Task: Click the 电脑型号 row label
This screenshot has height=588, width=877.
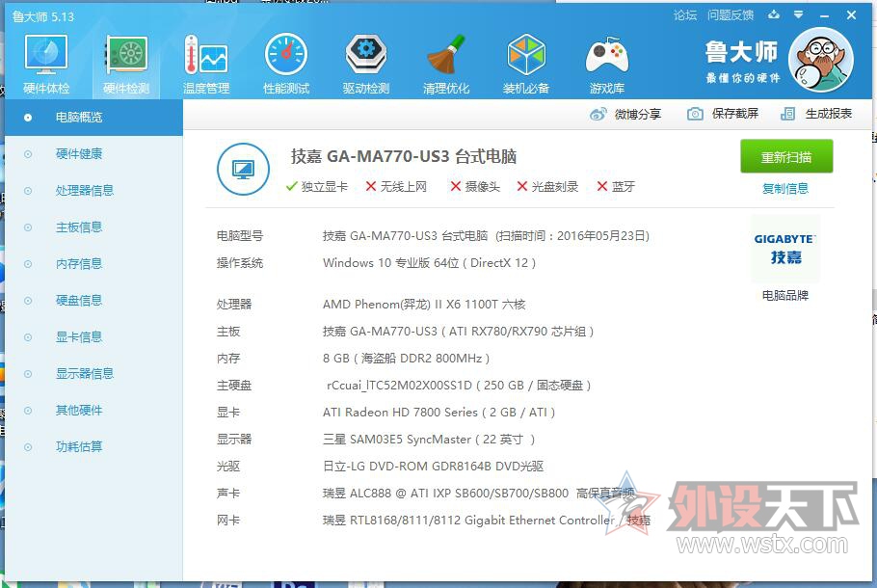Action: point(240,236)
